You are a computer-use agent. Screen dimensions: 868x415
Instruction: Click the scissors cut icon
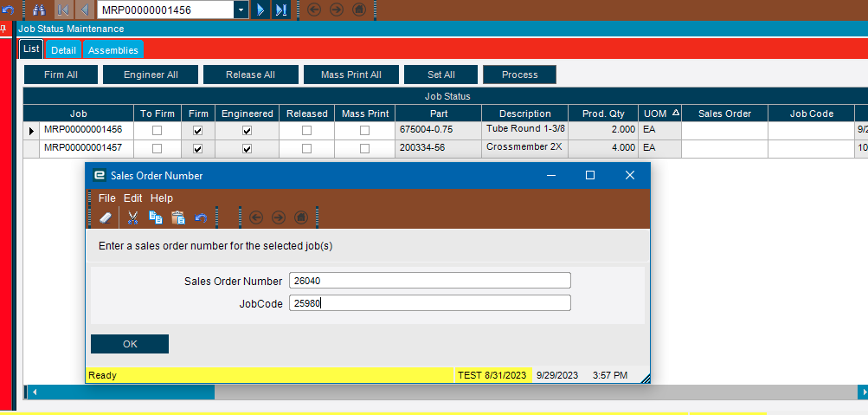[132, 217]
